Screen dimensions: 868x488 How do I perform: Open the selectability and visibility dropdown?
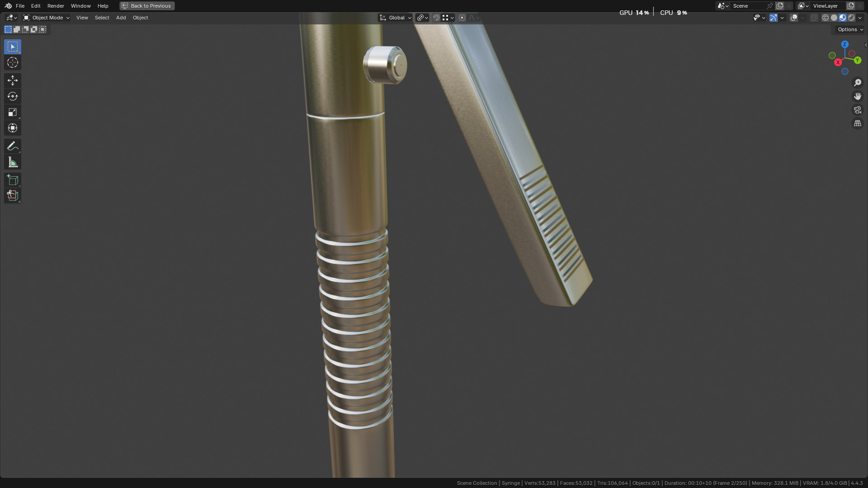tap(759, 18)
